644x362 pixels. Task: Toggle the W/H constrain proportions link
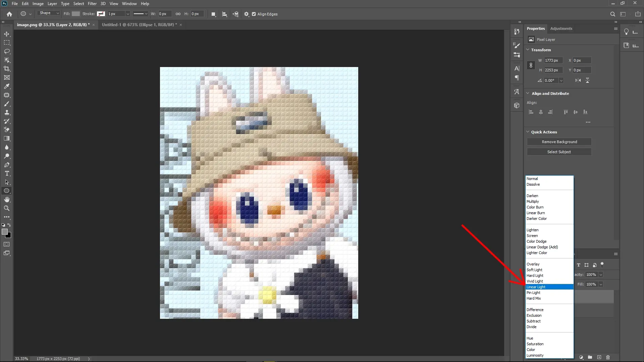531,65
